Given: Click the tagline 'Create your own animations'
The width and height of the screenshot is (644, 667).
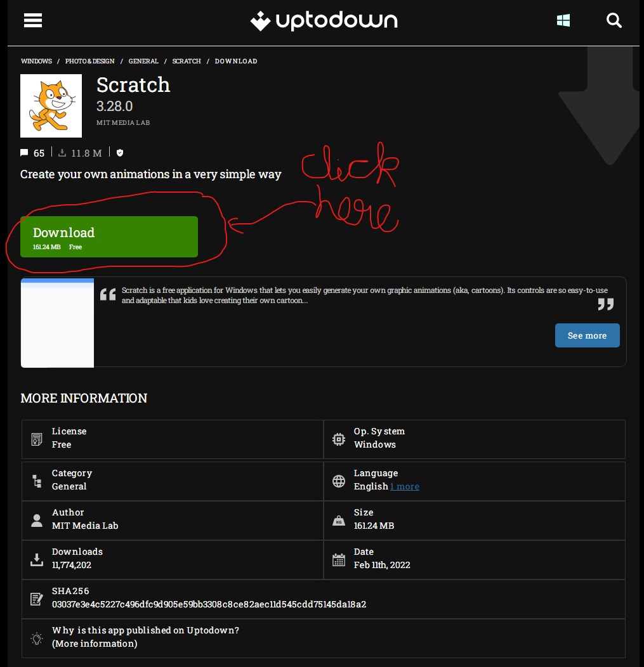Looking at the screenshot, I should click(x=150, y=174).
